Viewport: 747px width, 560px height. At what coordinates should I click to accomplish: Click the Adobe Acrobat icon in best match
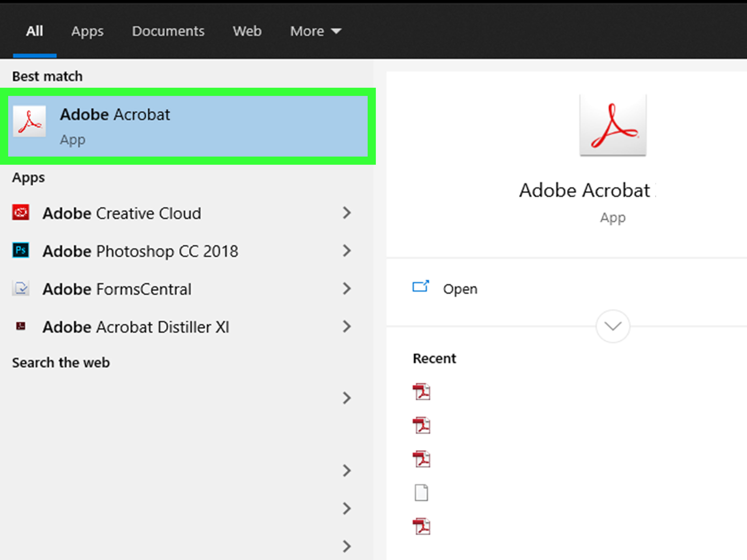point(29,121)
